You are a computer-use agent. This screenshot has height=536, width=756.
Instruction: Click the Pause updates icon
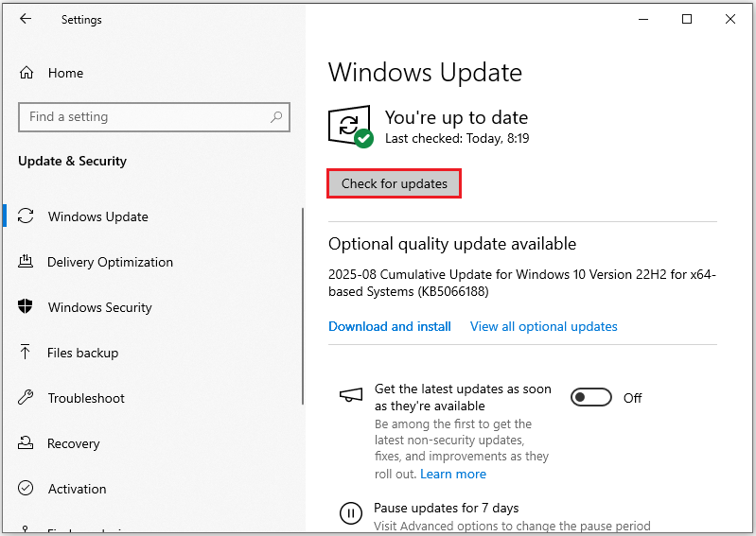point(350,513)
